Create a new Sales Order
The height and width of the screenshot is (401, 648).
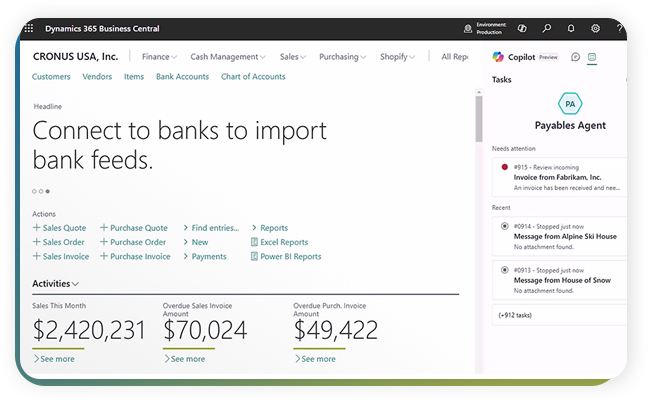coord(59,242)
